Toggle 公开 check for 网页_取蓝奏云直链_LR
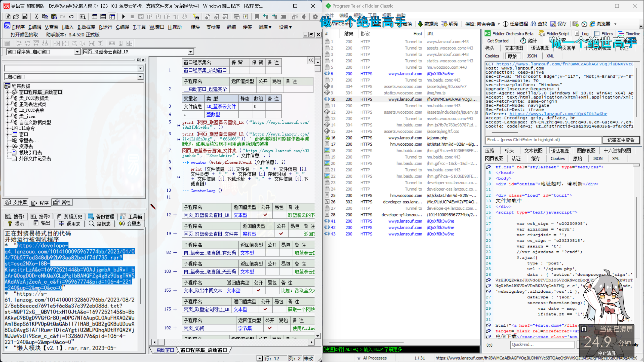Viewport: 644px width, 362px height. click(x=265, y=215)
